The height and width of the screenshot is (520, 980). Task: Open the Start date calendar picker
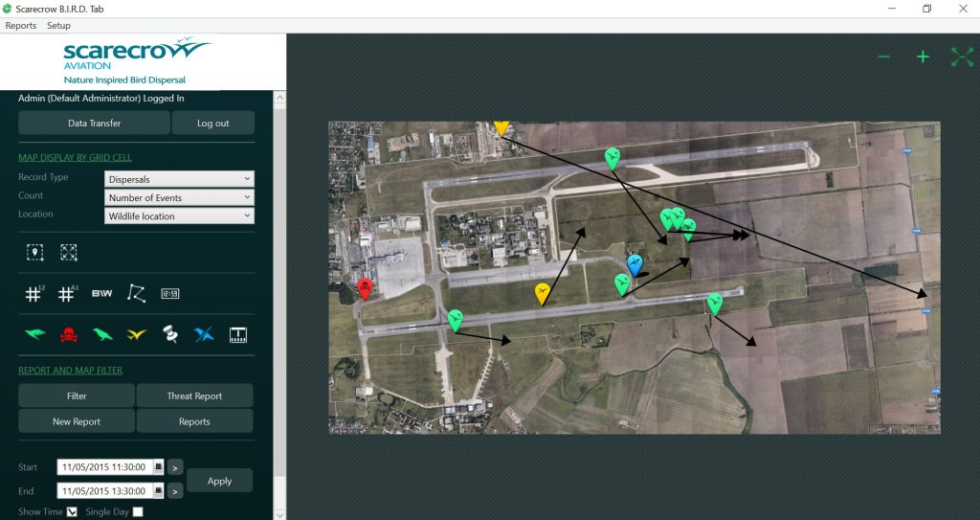point(159,467)
